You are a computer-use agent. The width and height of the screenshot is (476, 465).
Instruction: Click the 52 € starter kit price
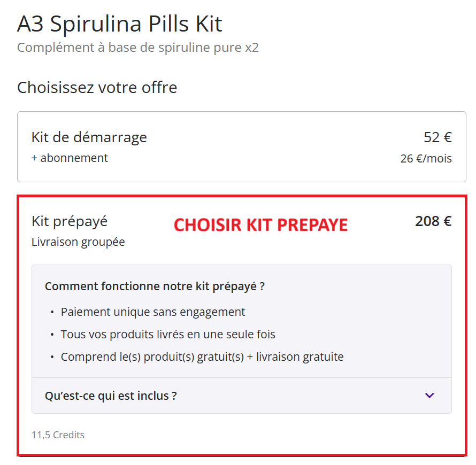point(437,137)
